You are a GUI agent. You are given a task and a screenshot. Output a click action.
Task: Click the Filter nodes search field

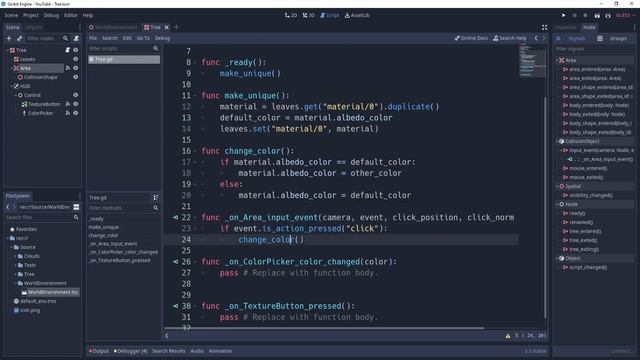click(x=47, y=38)
